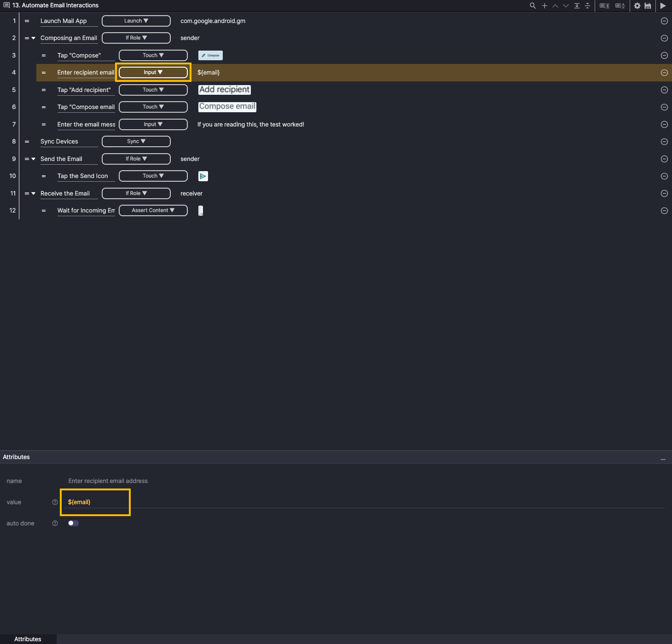Click the plus icon to add a step

(545, 6)
